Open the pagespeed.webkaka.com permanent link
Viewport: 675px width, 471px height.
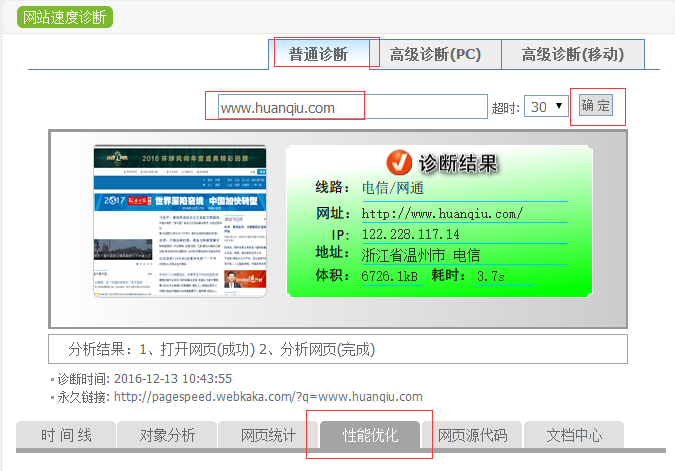click(268, 397)
